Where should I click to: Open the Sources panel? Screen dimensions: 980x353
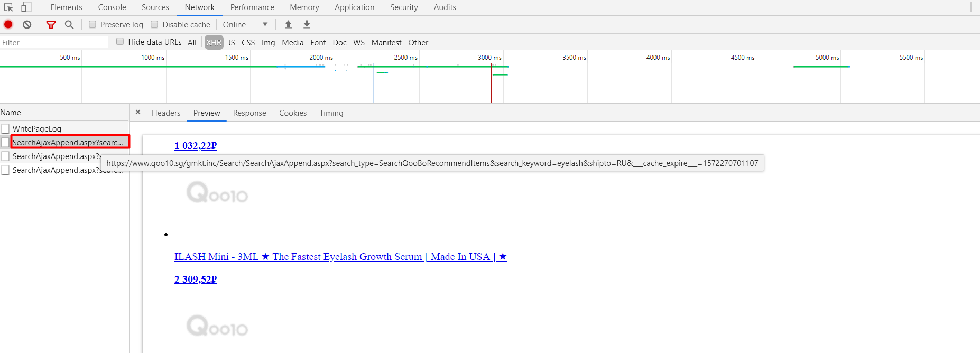click(155, 7)
